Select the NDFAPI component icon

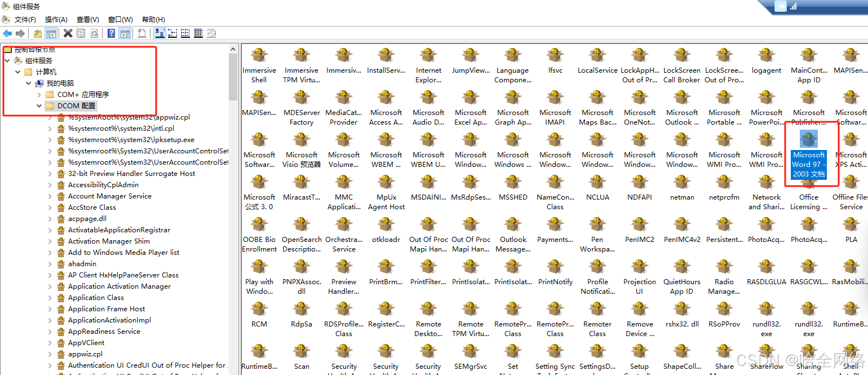[640, 188]
